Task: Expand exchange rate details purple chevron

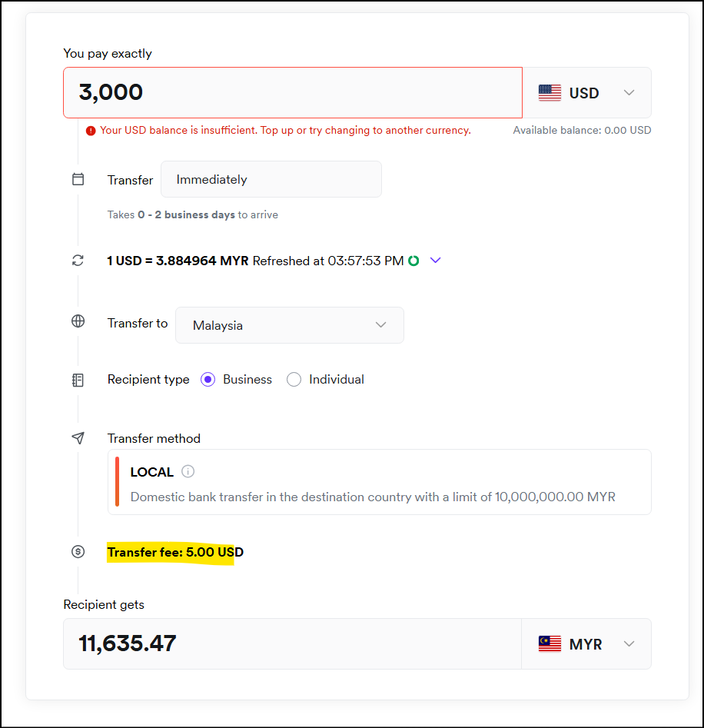Action: pyautogui.click(x=436, y=261)
